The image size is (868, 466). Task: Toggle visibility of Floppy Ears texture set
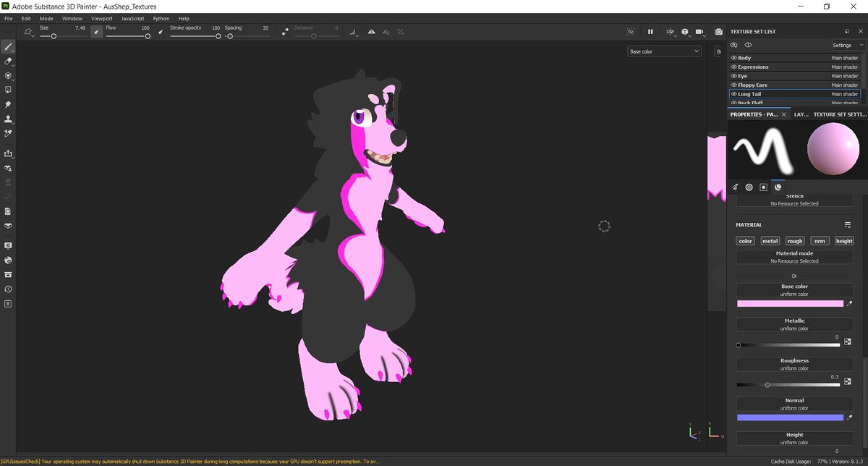(733, 85)
